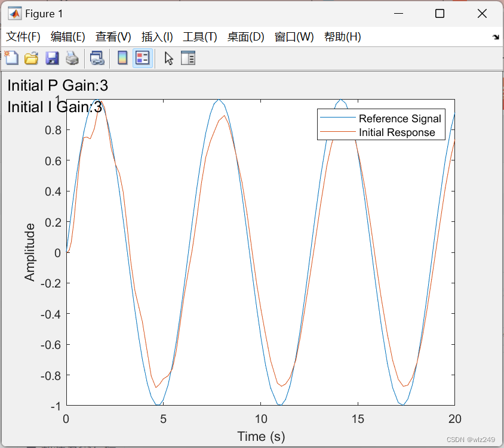Viewport: 504px width, 448px height.
Task: Click the y-axis tick label 0.8
Action: [x=53, y=130]
